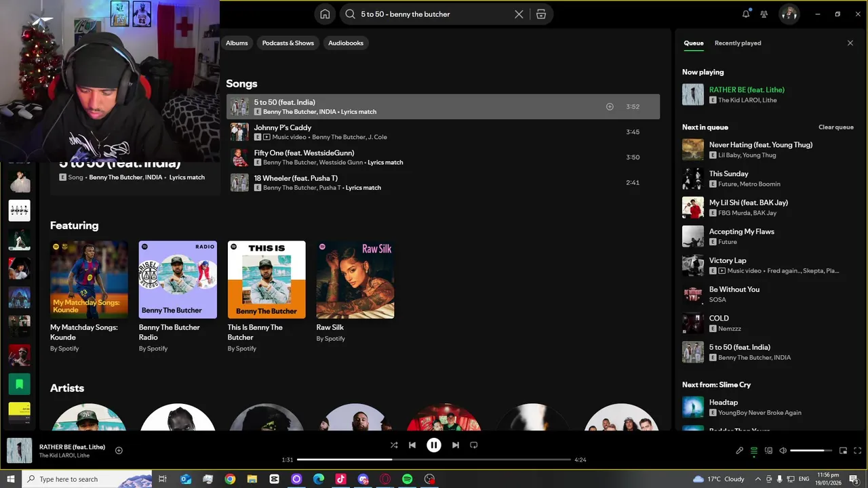Select song Fifty One (feat. WestsideGunn)
The height and width of the screenshot is (488, 868).
(443, 157)
